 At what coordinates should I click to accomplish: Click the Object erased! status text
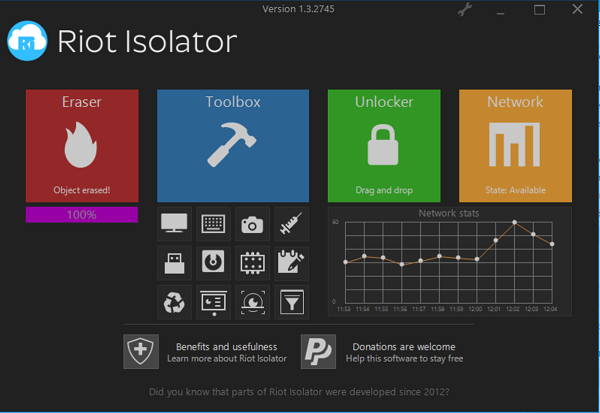pyautogui.click(x=82, y=190)
